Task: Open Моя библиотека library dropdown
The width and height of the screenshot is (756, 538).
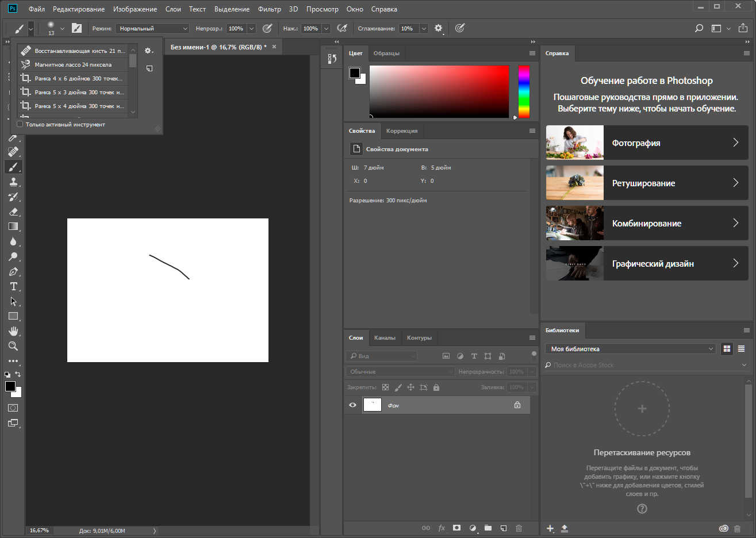Action: 631,349
